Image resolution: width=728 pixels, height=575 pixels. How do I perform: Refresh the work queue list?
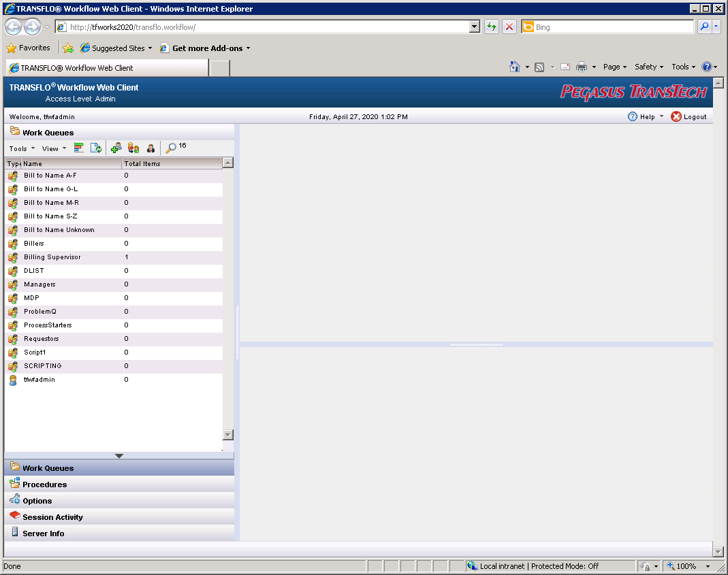coord(96,148)
